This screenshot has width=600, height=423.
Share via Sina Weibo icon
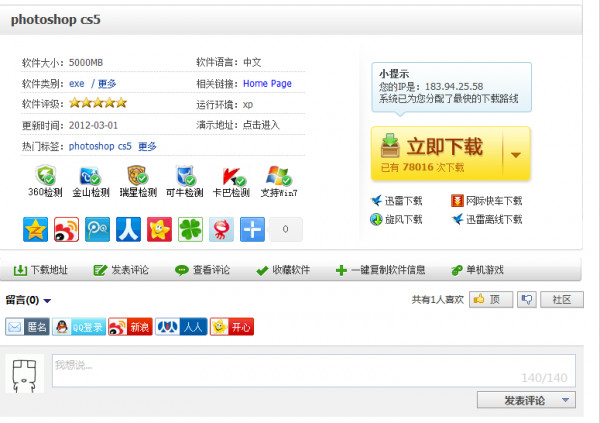pyautogui.click(x=66, y=229)
